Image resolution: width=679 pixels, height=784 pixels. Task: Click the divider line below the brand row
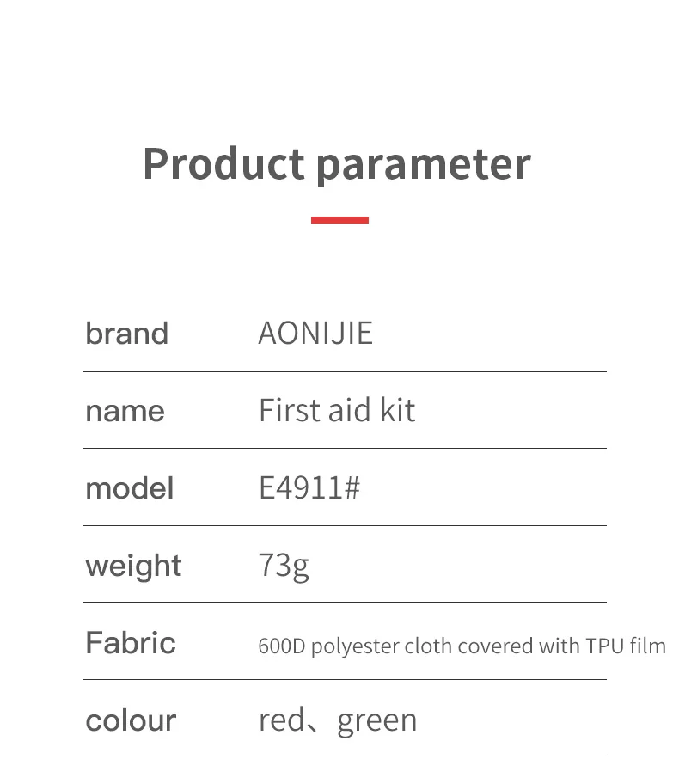pyautogui.click(x=344, y=372)
